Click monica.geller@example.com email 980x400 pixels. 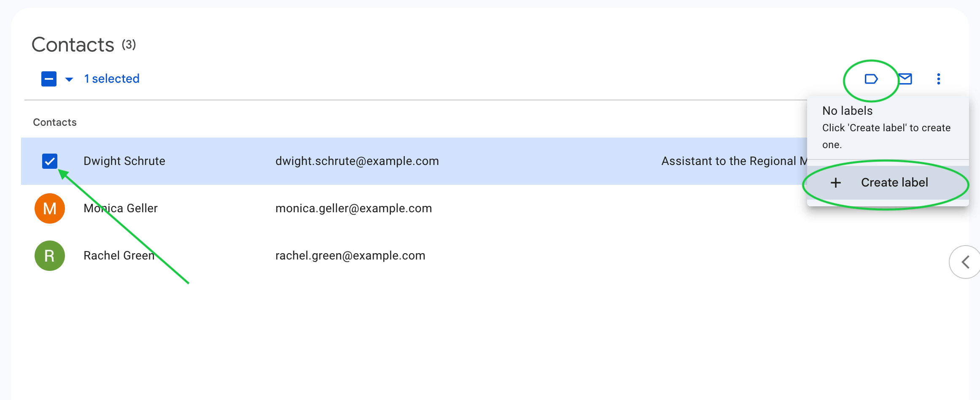click(x=354, y=208)
